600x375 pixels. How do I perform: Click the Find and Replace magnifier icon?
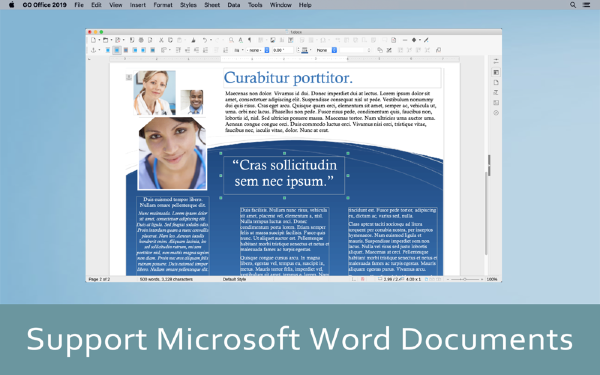click(232, 40)
